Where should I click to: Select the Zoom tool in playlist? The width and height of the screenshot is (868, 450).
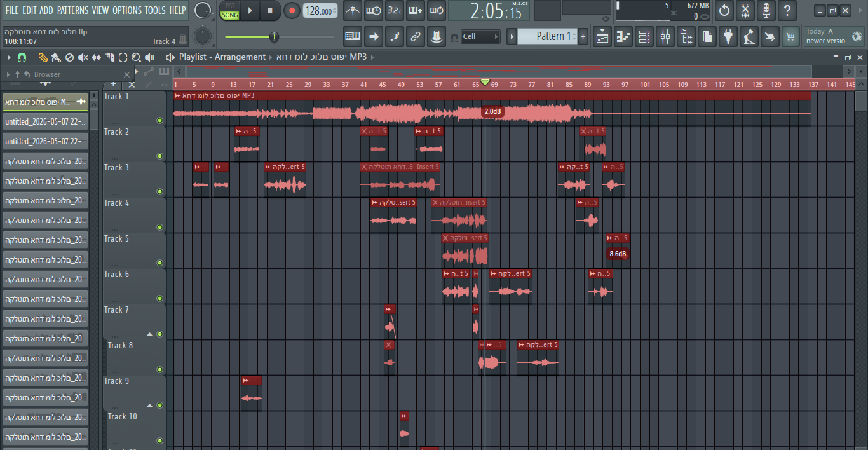point(136,57)
